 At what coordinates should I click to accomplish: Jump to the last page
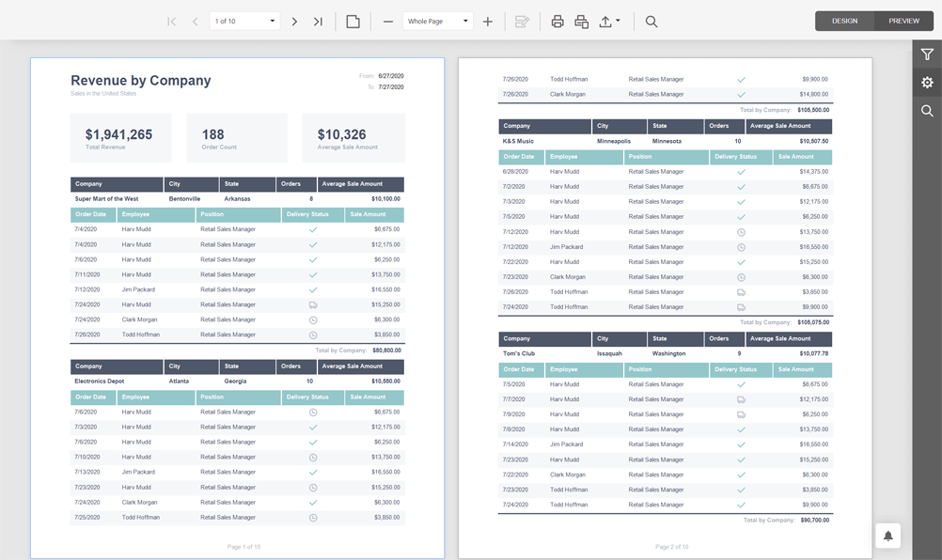pyautogui.click(x=318, y=22)
